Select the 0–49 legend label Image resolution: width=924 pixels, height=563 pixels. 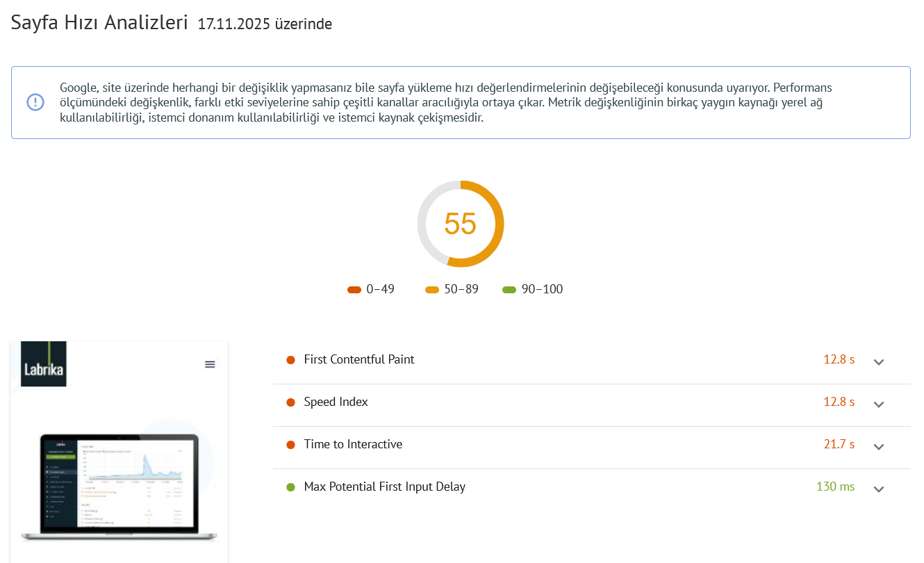point(380,289)
